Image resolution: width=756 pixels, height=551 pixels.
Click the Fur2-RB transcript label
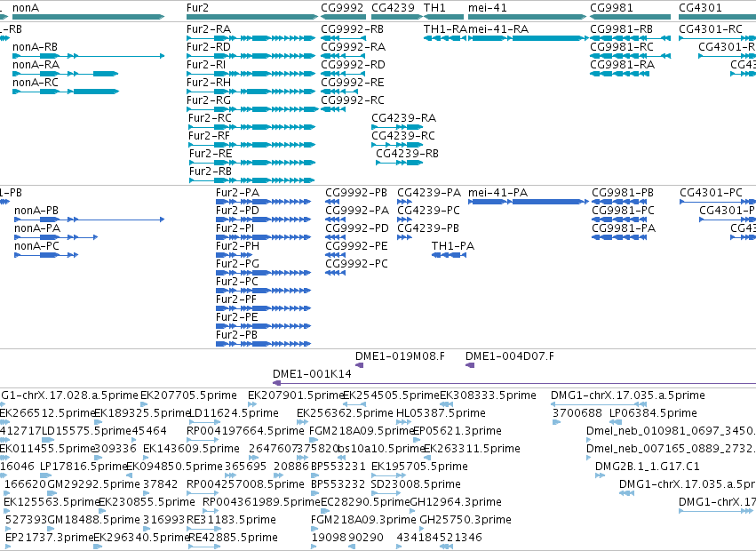point(211,172)
